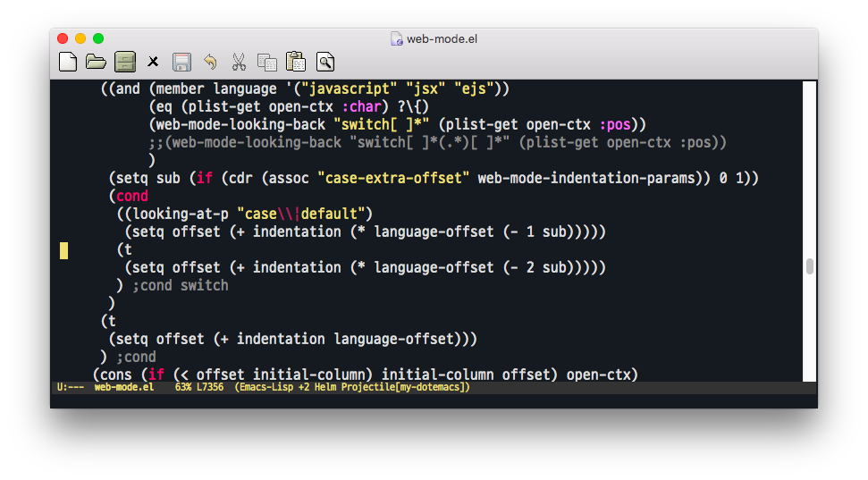Click the string "jsx"
Viewport: 868px width, 480px height.
[x=426, y=88]
